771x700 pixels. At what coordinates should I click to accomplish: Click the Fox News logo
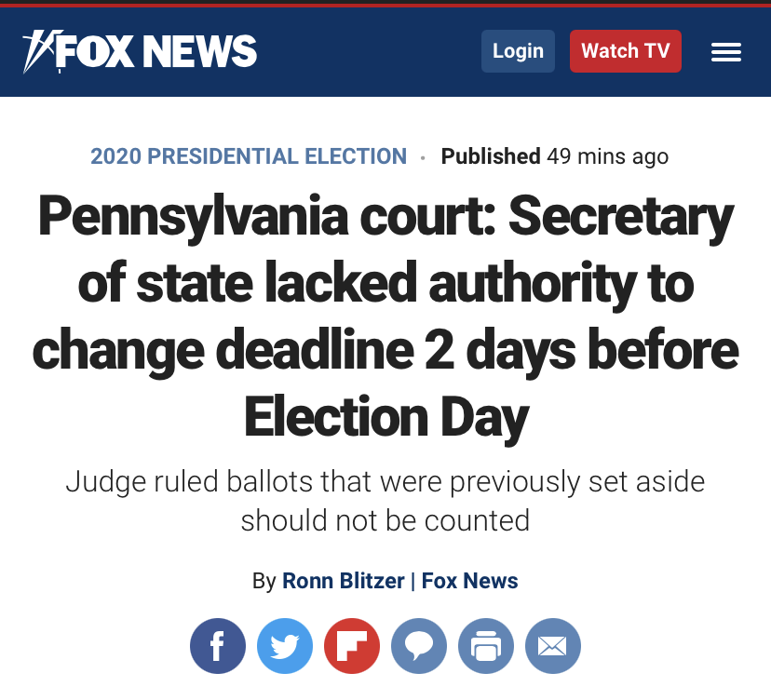tap(140, 51)
